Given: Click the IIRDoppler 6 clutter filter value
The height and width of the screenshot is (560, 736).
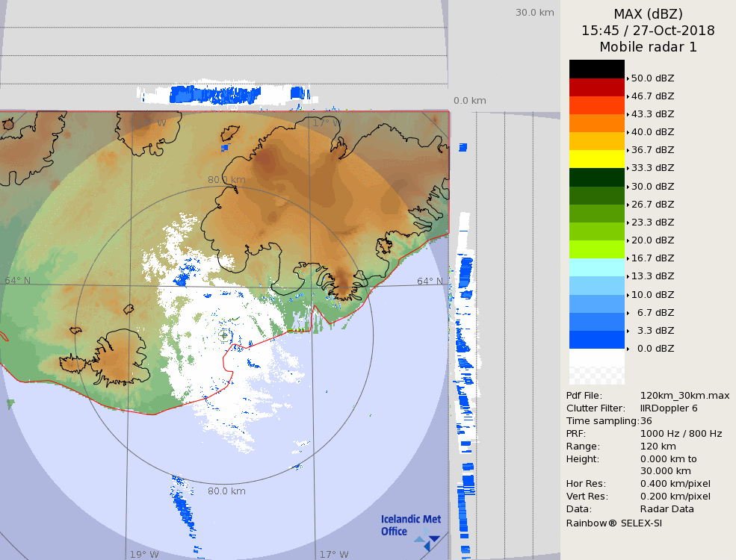Looking at the screenshot, I should [669, 408].
